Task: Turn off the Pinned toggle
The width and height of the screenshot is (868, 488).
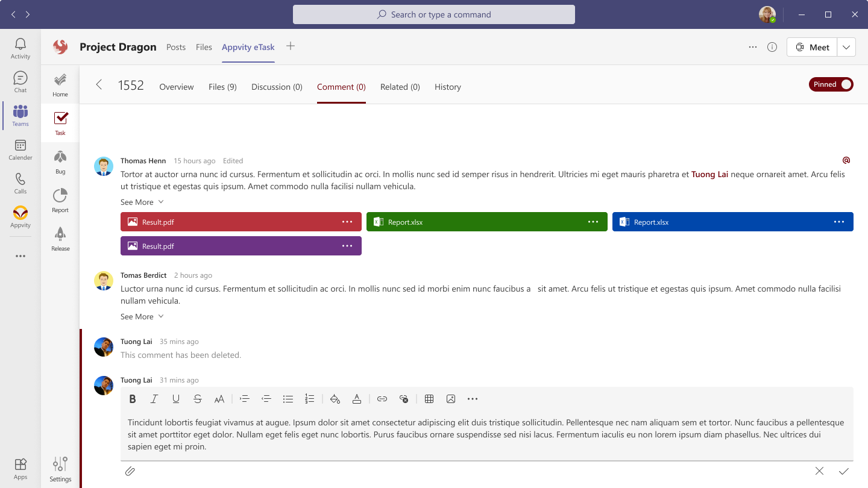Action: click(x=831, y=84)
